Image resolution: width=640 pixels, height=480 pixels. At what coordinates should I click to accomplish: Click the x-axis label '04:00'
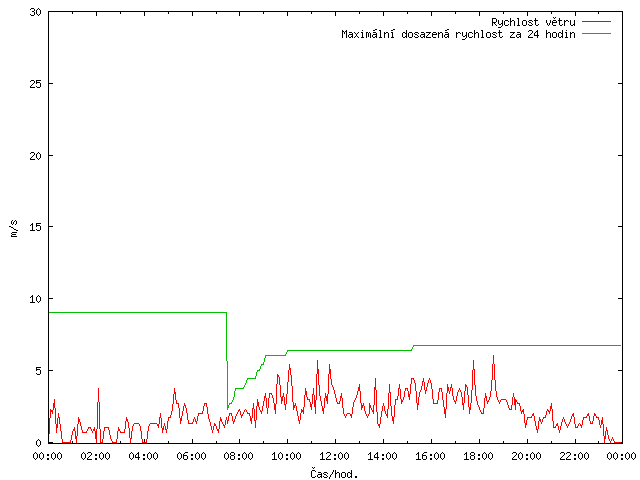pyautogui.click(x=143, y=456)
